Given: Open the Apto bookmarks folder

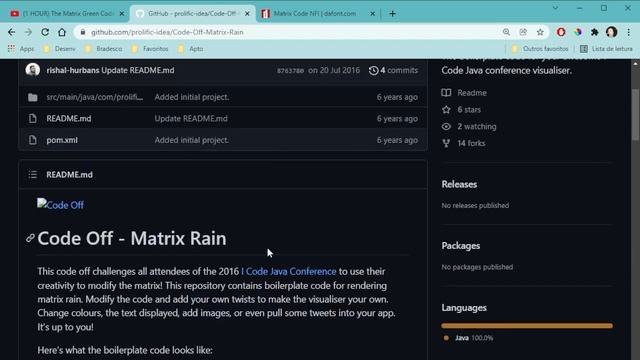Looking at the screenshot, I should pyautogui.click(x=191, y=49).
